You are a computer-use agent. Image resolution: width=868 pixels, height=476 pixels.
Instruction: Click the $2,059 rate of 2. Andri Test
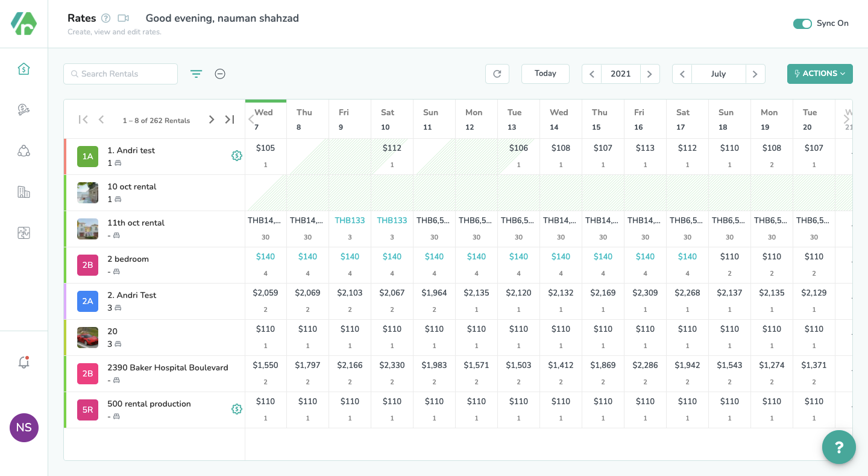tap(265, 293)
